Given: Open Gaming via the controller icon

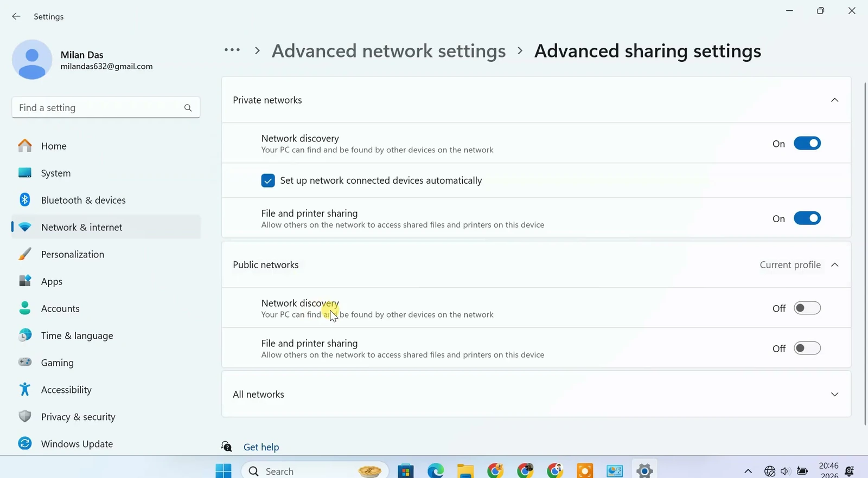Looking at the screenshot, I should pos(25,362).
